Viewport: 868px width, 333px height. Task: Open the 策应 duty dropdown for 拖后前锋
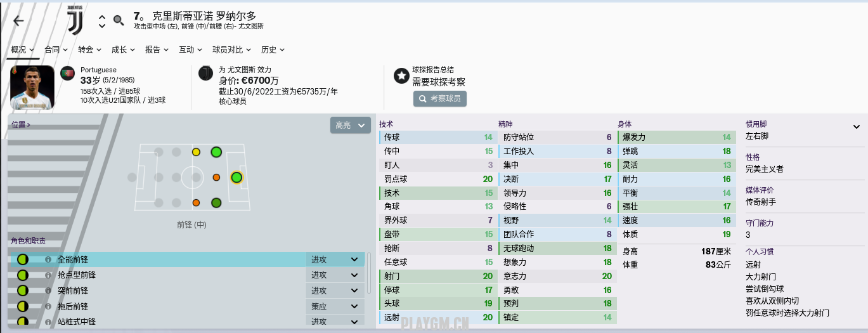tap(335, 306)
